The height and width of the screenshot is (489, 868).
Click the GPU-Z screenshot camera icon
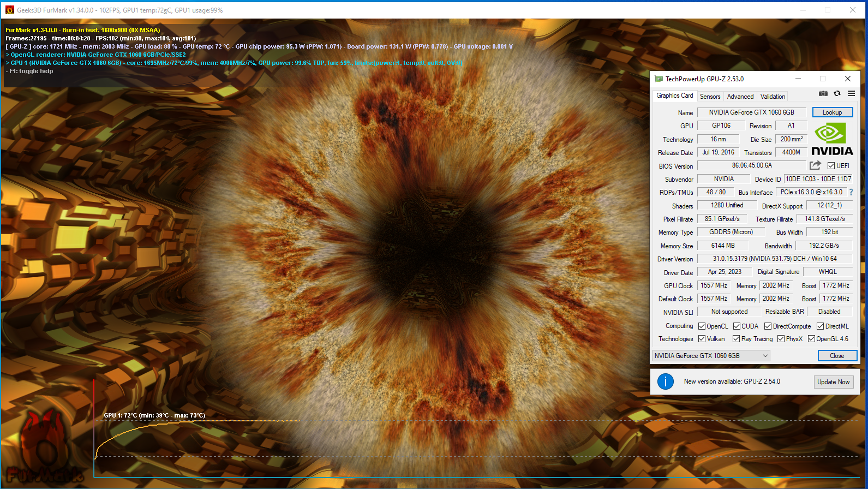coord(823,94)
